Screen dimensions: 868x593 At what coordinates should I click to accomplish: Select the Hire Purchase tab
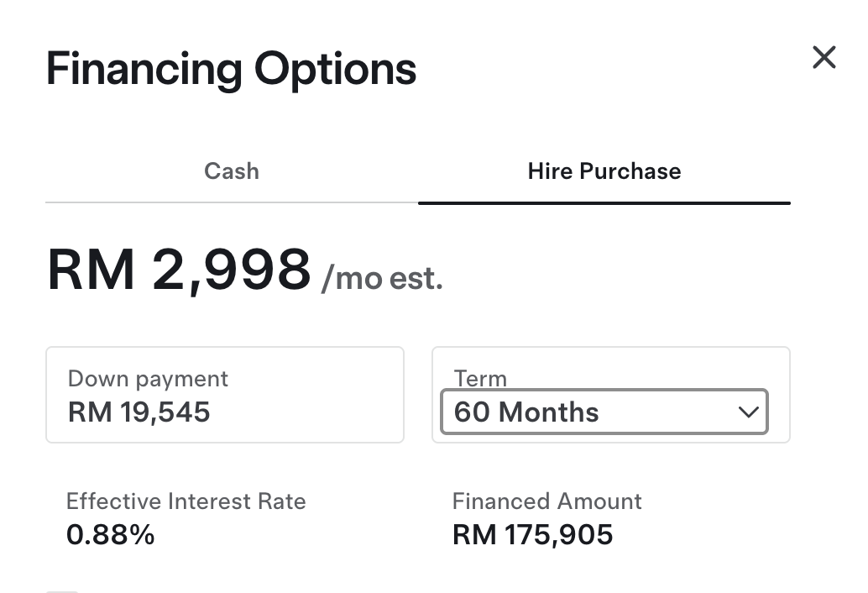coord(604,171)
